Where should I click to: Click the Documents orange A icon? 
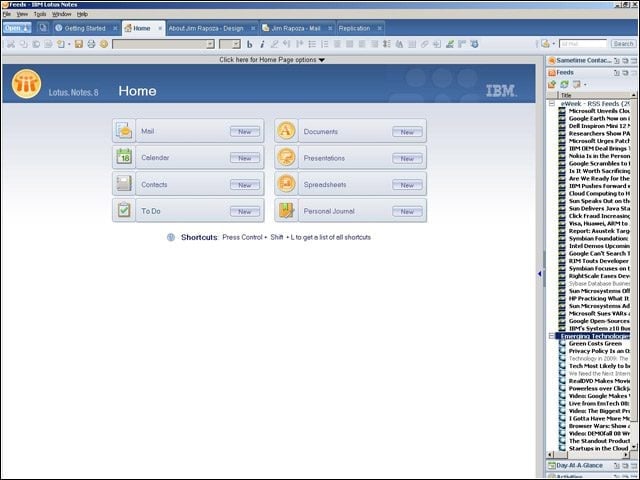pyautogui.click(x=286, y=131)
